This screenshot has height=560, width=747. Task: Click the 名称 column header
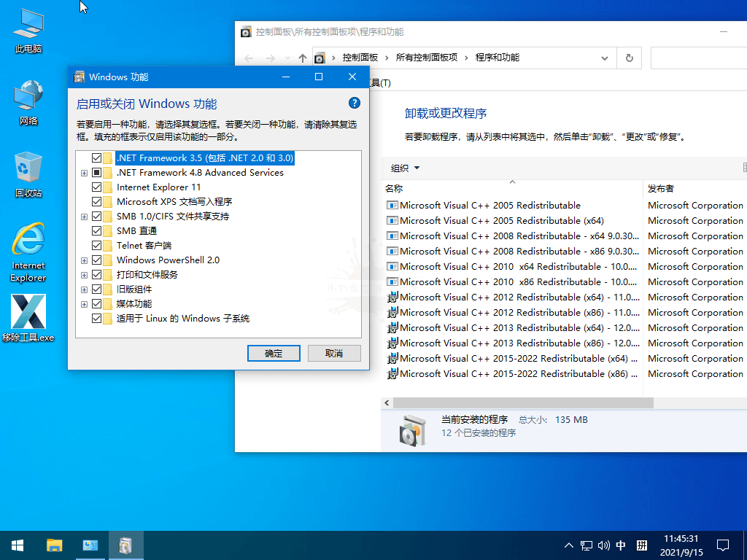click(394, 189)
